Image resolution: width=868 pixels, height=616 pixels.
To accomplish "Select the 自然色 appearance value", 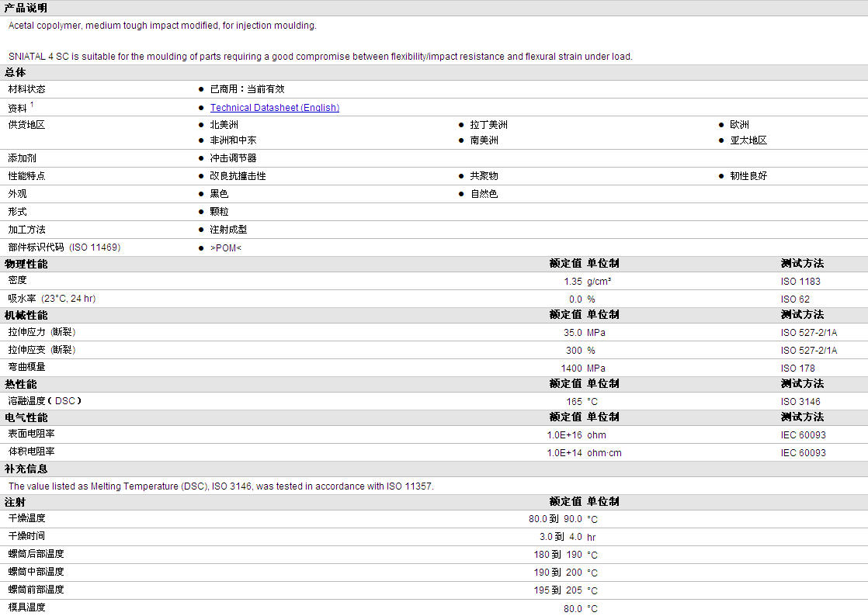I will click(484, 194).
